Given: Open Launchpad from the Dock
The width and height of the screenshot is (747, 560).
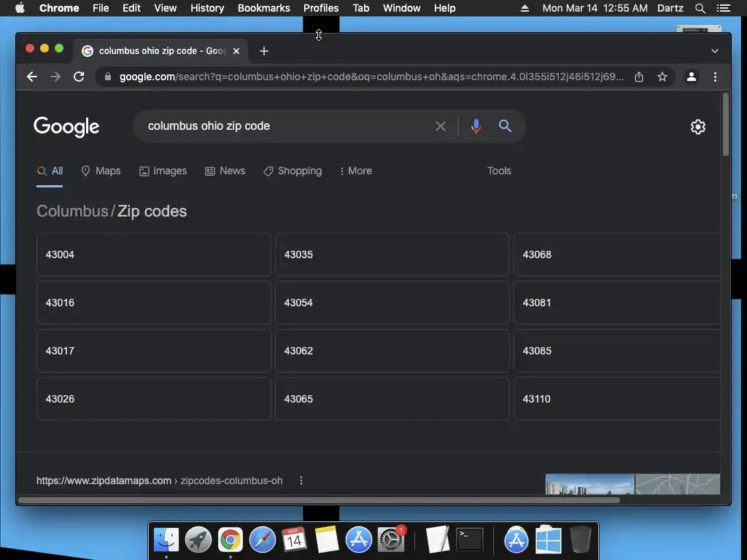Looking at the screenshot, I should (x=198, y=540).
